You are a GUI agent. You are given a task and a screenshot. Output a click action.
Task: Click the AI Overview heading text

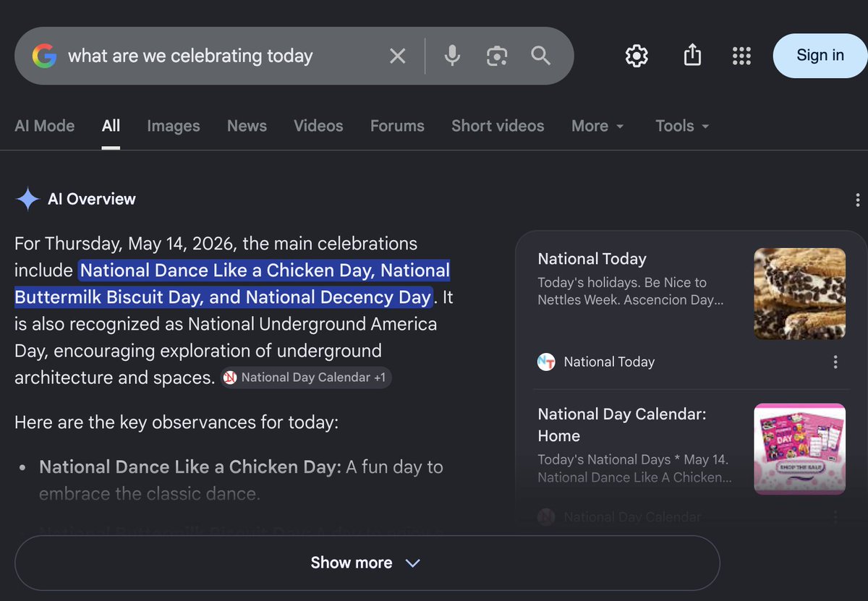pos(92,199)
